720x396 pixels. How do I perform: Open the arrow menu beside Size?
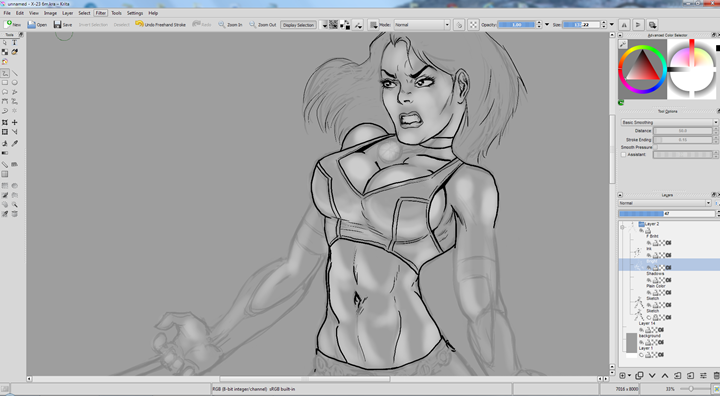(612, 25)
